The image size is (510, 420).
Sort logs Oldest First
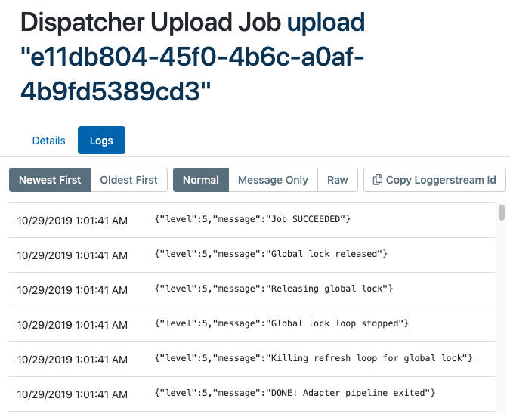[x=128, y=180]
